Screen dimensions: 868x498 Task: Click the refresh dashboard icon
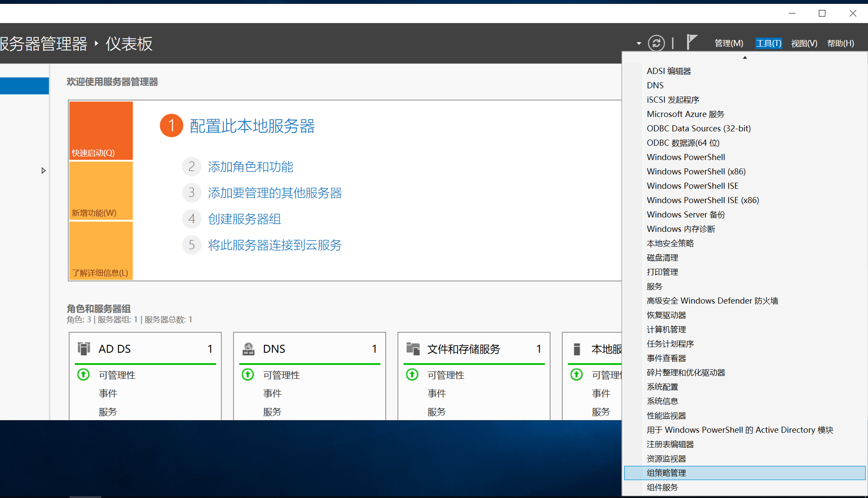(656, 43)
